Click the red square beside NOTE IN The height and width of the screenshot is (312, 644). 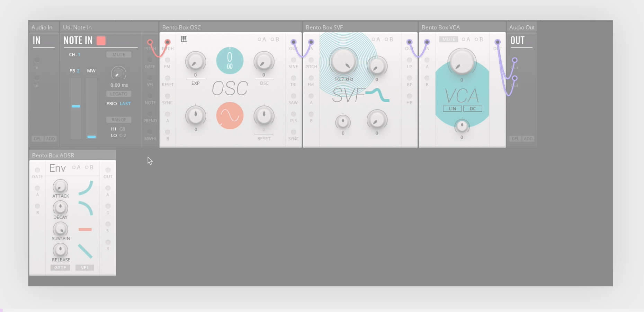click(x=101, y=41)
